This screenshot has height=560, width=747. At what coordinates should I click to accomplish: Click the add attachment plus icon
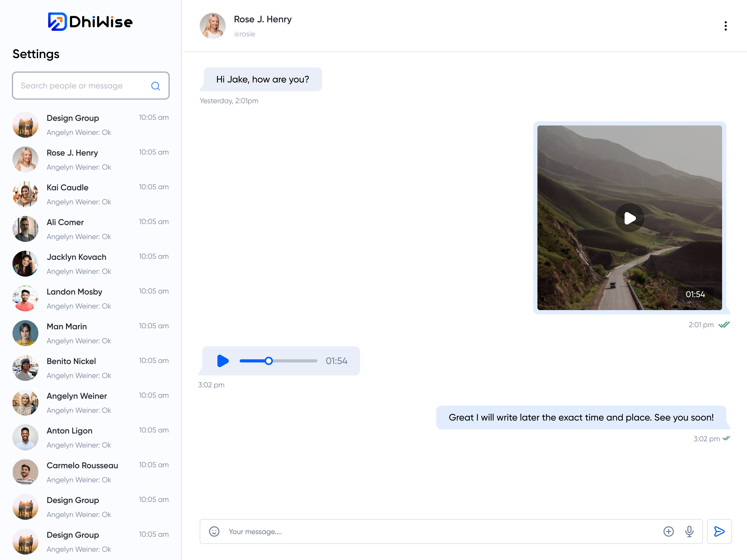[x=668, y=531]
